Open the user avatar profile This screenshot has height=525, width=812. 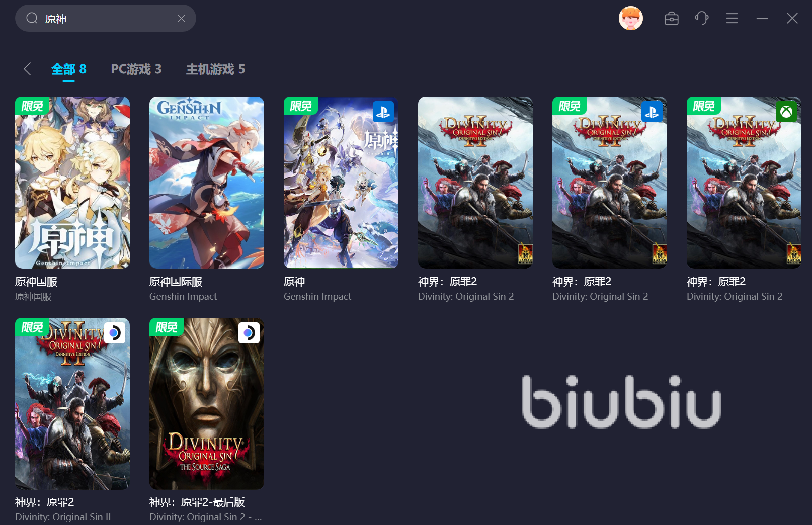[631, 19]
